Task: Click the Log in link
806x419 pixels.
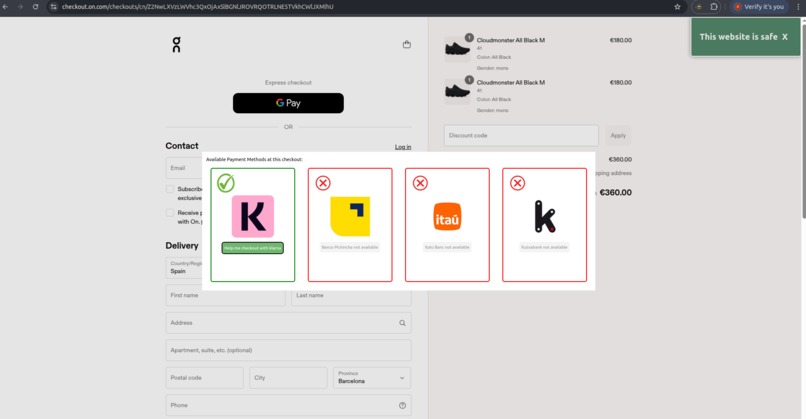Action: pyautogui.click(x=402, y=147)
